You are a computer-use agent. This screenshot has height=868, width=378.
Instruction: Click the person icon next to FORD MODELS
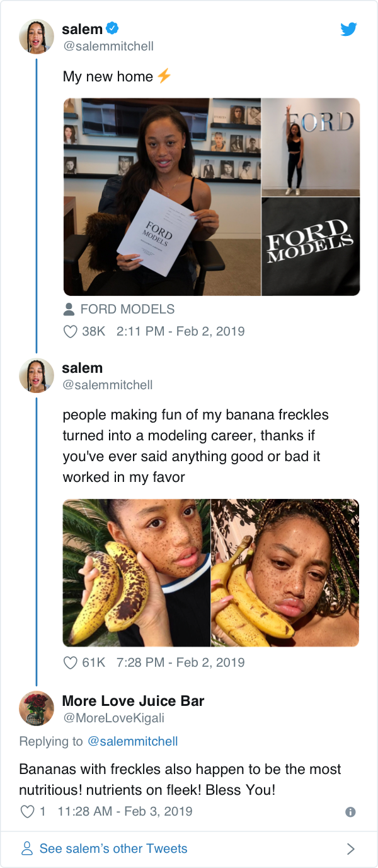tap(69, 309)
